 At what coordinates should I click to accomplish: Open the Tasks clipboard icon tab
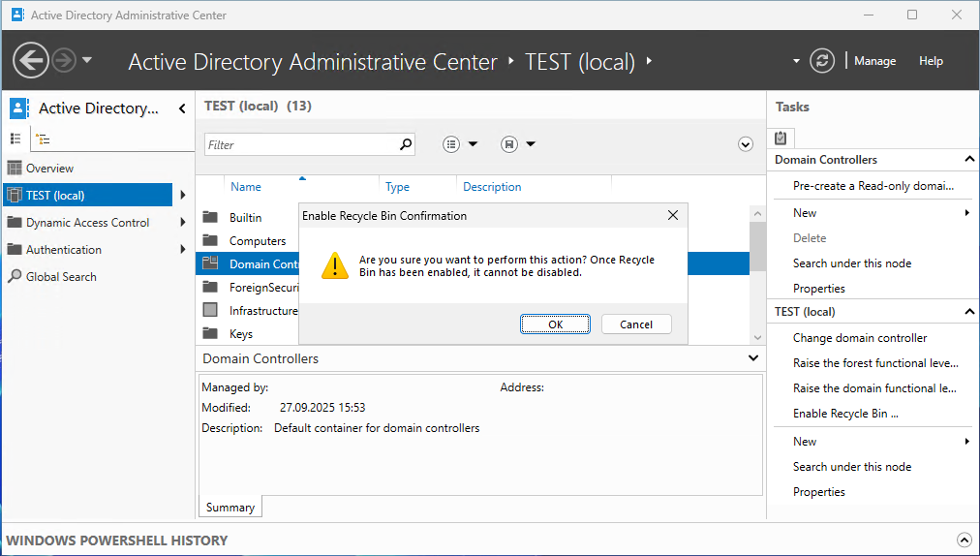[781, 138]
